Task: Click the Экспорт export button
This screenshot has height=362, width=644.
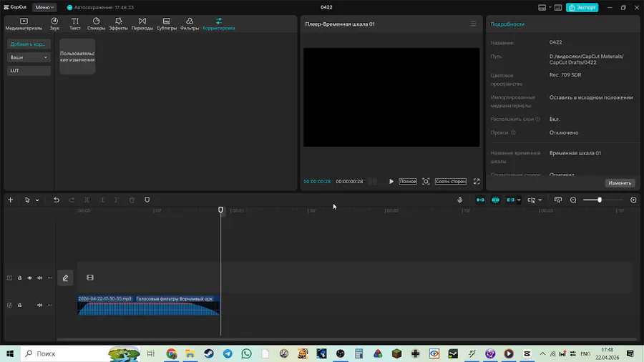Action: 582,7
